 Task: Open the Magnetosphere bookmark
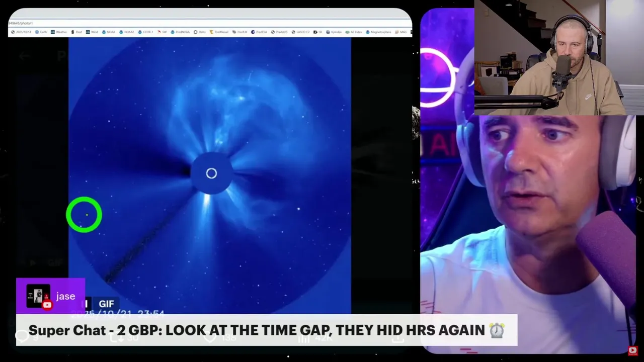pyautogui.click(x=378, y=32)
